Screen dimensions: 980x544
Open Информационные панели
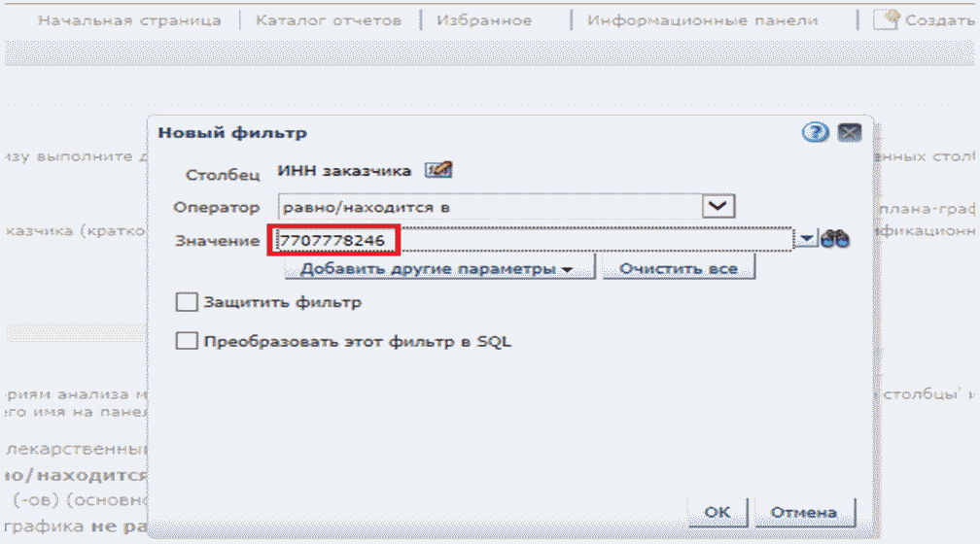point(702,20)
